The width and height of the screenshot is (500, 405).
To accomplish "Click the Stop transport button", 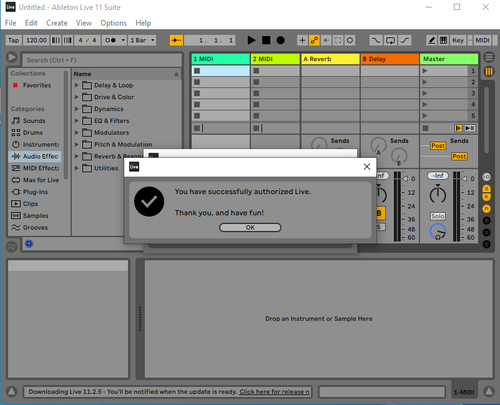I will coord(266,40).
